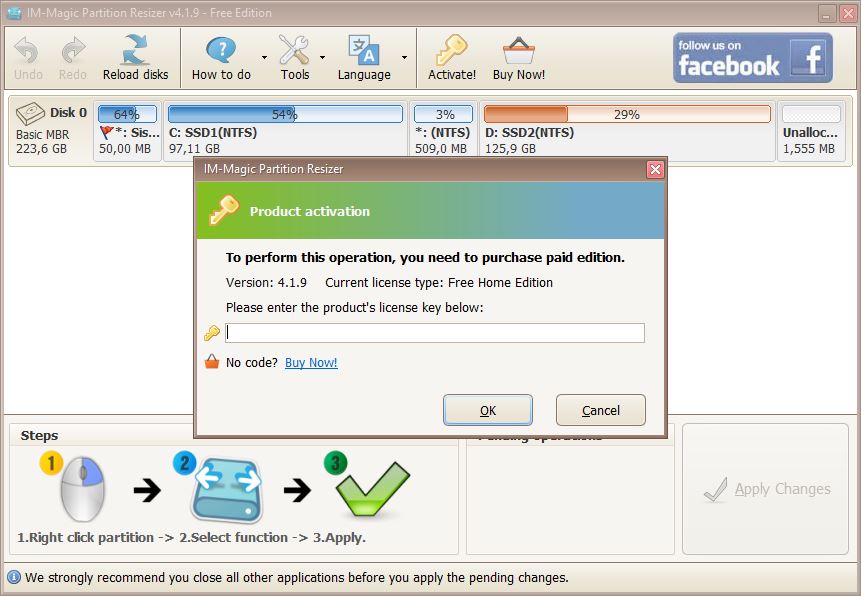
Task: Select the Unallocated 1,555 MB space
Action: click(x=811, y=131)
